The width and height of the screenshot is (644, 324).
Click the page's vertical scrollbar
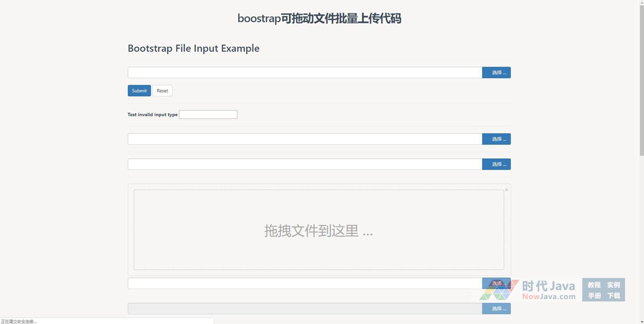[x=641, y=90]
